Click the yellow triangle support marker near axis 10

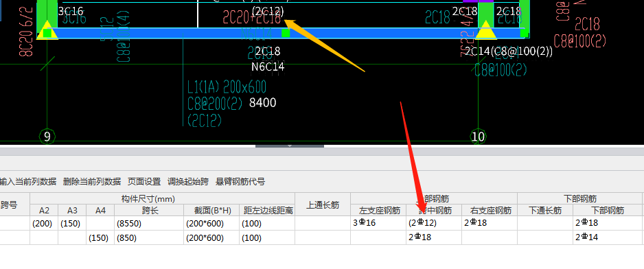pos(486,30)
